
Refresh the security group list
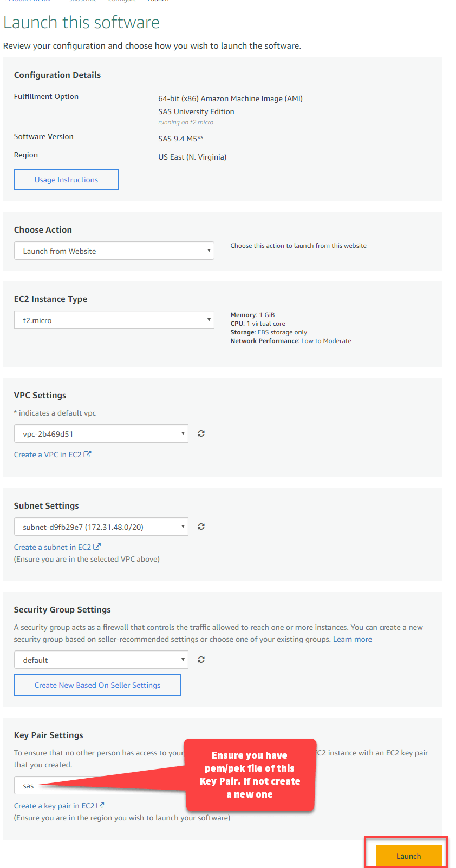tap(201, 660)
